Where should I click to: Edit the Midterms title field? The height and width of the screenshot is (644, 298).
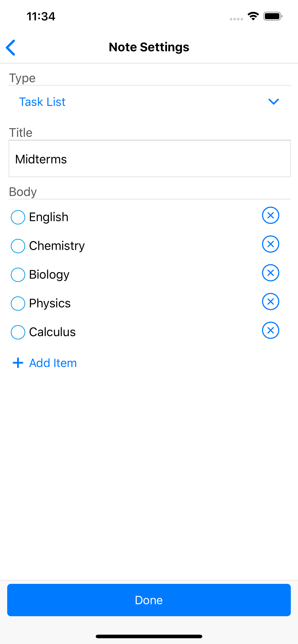tap(149, 159)
